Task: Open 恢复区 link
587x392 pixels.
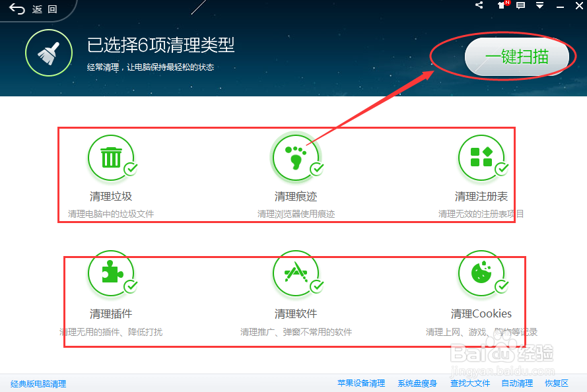Action: coord(557,383)
